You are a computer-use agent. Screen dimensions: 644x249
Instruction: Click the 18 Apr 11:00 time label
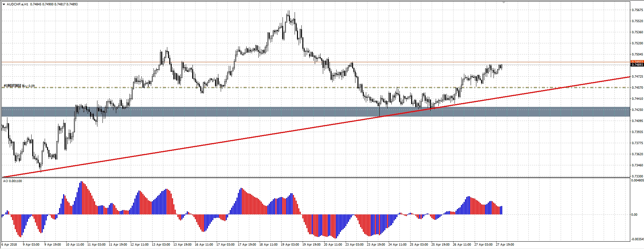pyautogui.click(x=268, y=245)
